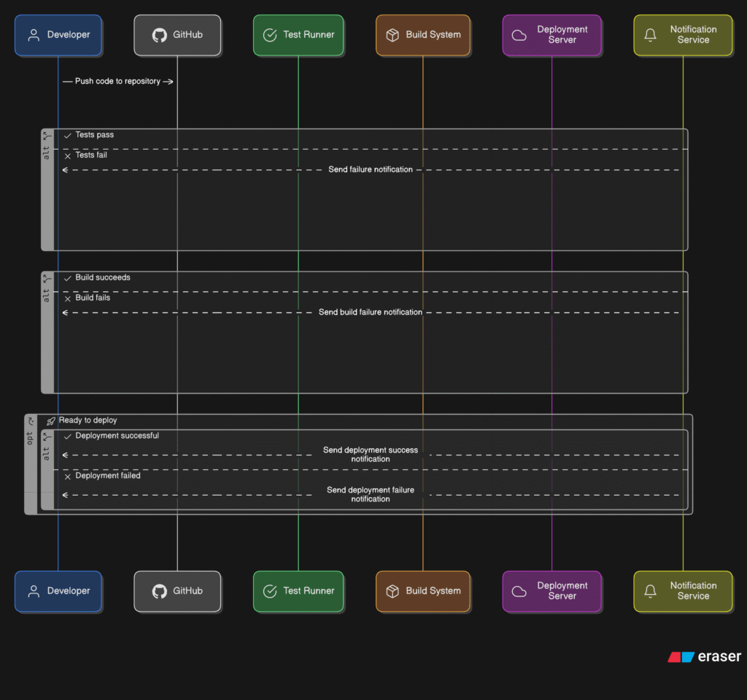This screenshot has width=747, height=700.
Task: Click the alt label of the Tests block
Action: (x=46, y=153)
